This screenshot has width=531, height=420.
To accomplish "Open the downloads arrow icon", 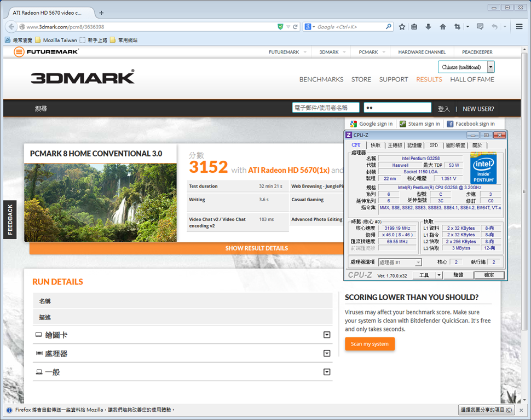I will [x=429, y=27].
